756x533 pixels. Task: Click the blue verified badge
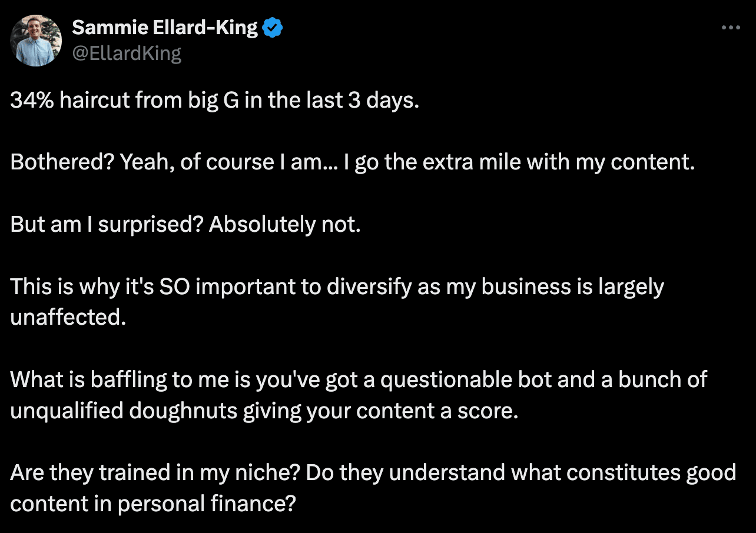[273, 28]
